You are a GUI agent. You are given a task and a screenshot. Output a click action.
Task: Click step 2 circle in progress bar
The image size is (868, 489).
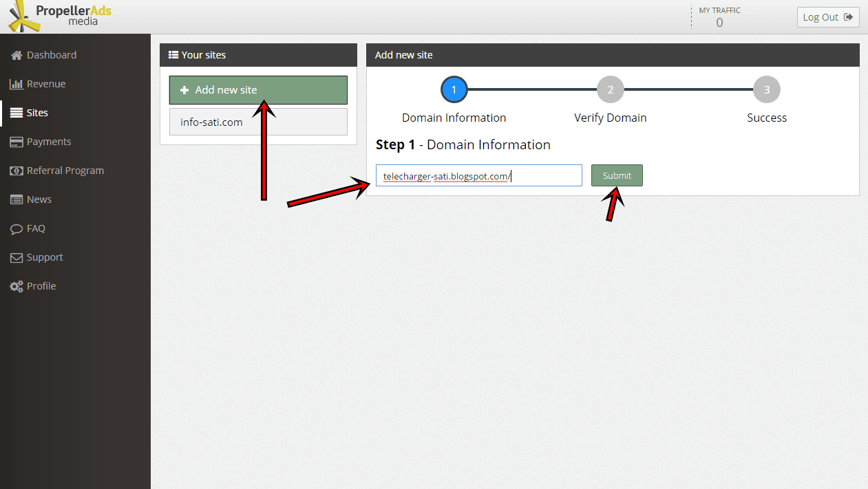(x=611, y=89)
